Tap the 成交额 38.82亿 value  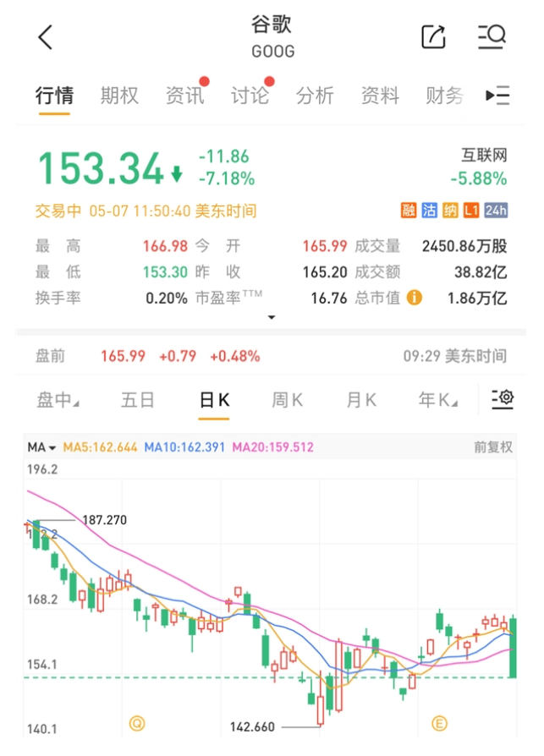pyautogui.click(x=481, y=272)
